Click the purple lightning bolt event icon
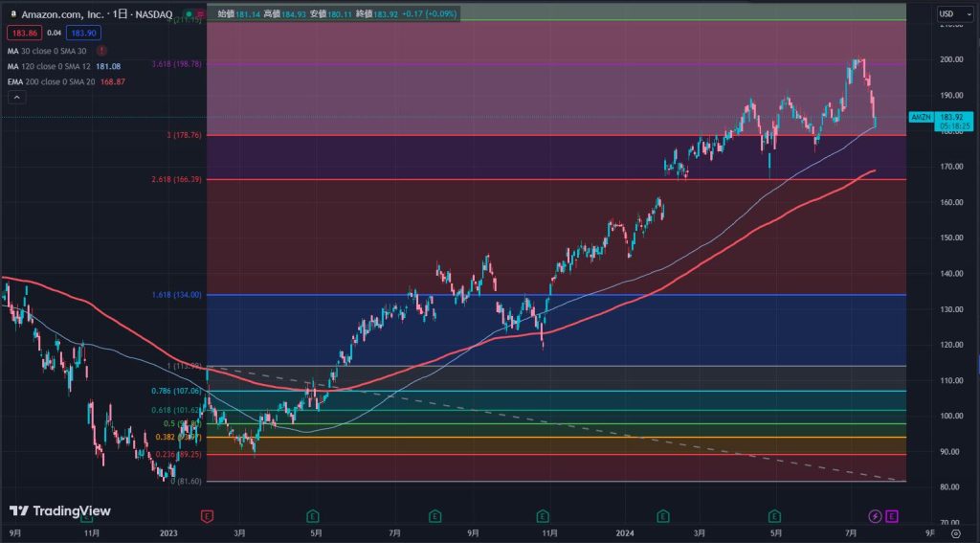The image size is (980, 543). (x=875, y=516)
